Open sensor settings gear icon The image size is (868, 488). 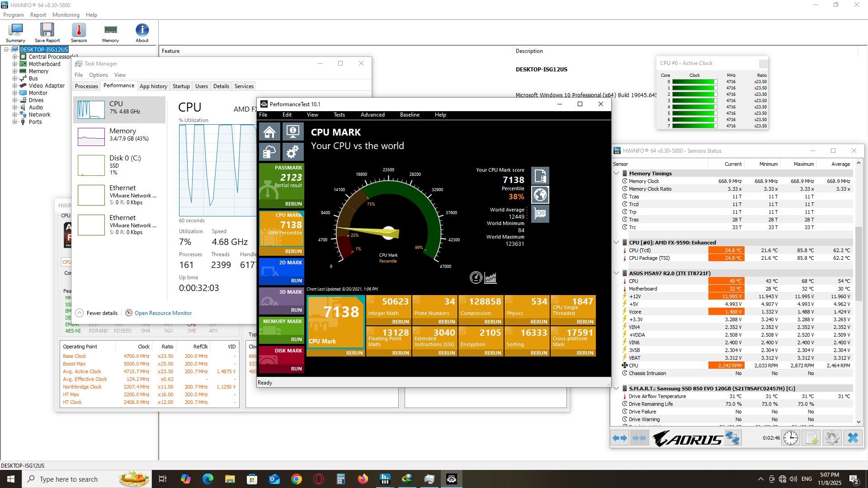[x=832, y=438]
